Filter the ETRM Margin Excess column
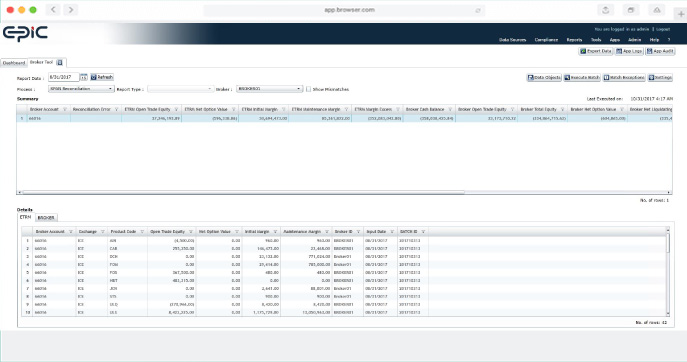Viewport: 687px width, 362px height. pos(398,110)
